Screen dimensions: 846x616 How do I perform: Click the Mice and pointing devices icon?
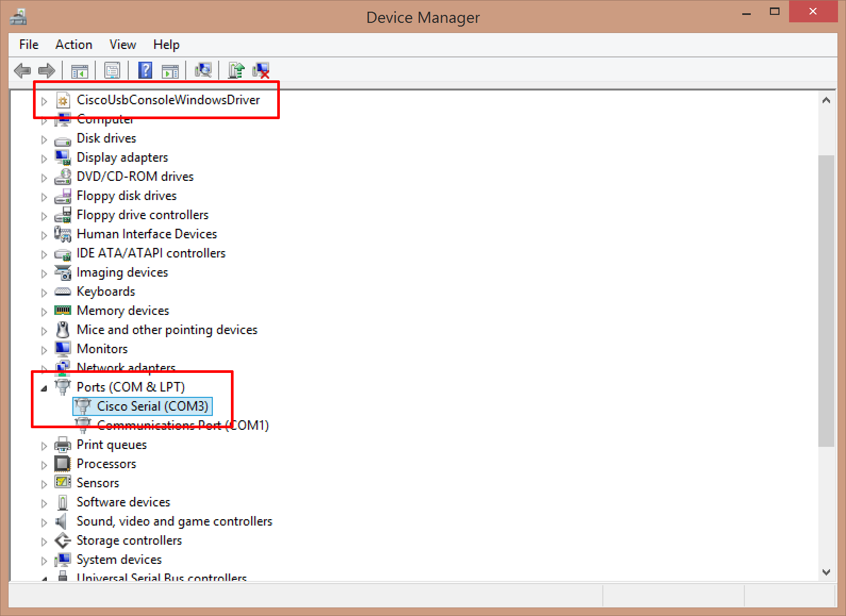(63, 330)
